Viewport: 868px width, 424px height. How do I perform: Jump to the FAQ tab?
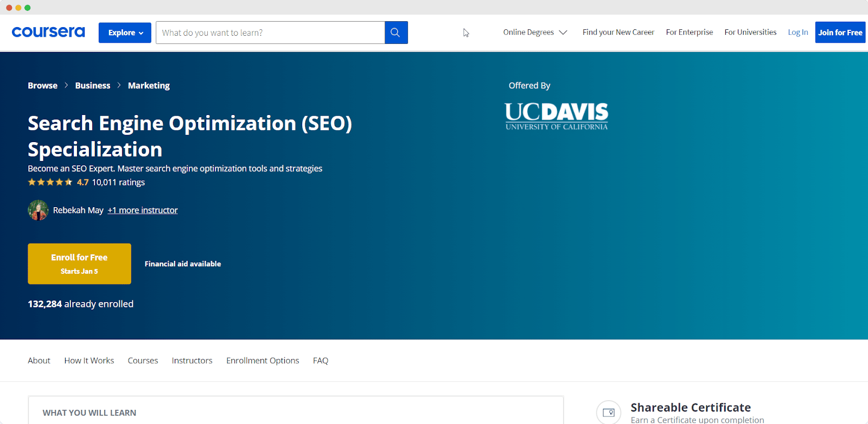click(321, 361)
